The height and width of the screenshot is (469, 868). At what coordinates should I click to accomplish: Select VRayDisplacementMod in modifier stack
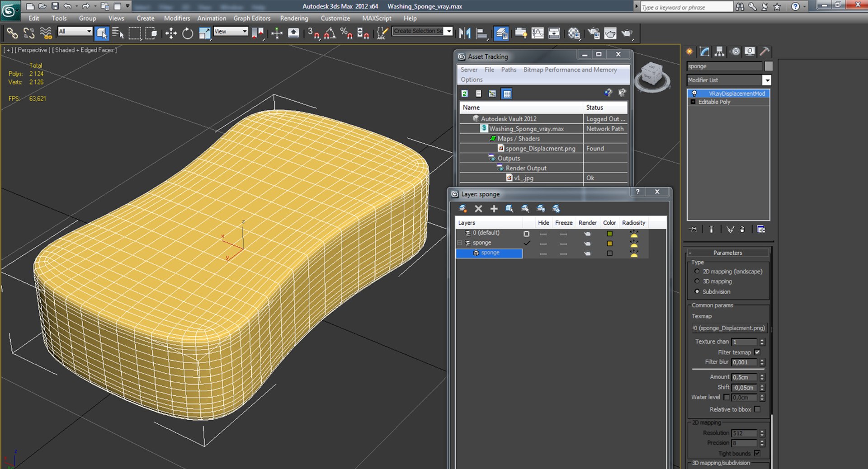(728, 94)
